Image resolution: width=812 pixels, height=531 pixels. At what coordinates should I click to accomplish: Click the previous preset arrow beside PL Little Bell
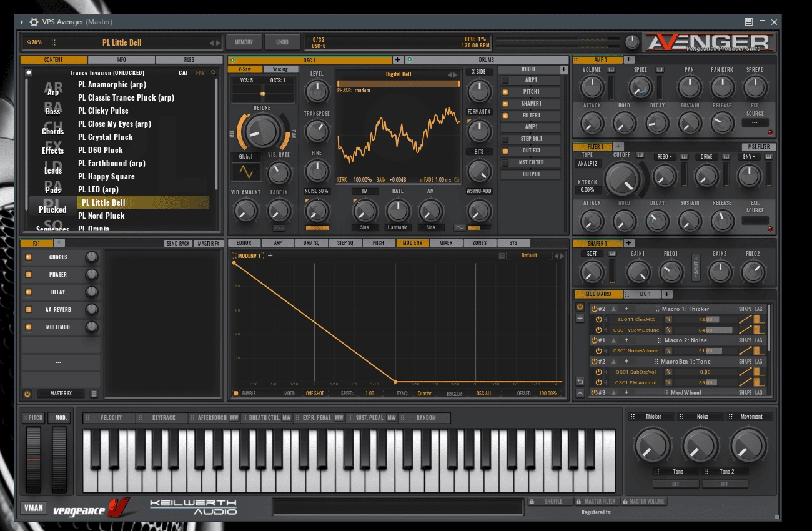212,43
